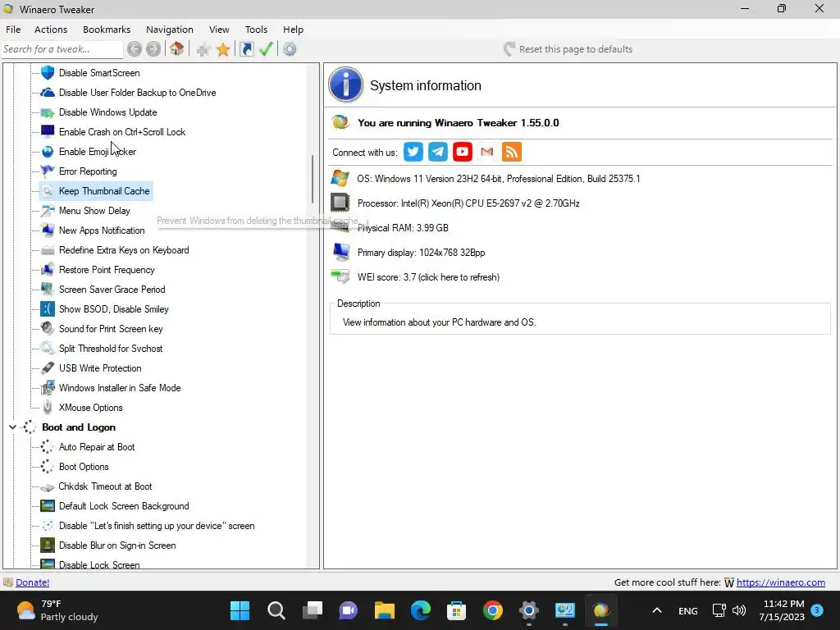Select Boot Options tweak

pos(84,467)
